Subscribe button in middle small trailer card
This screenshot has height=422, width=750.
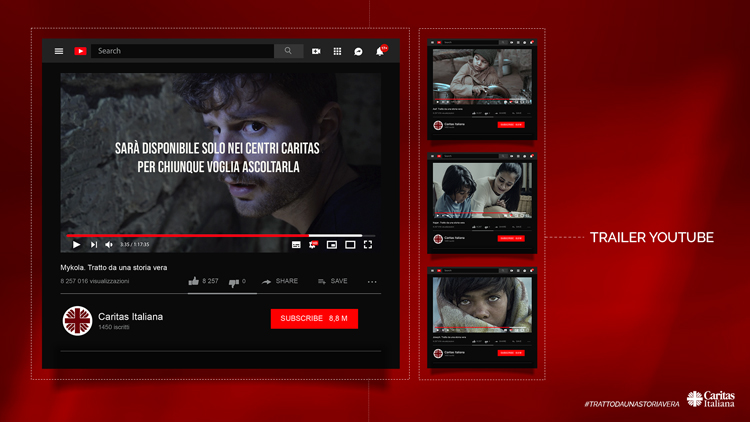coord(511,238)
